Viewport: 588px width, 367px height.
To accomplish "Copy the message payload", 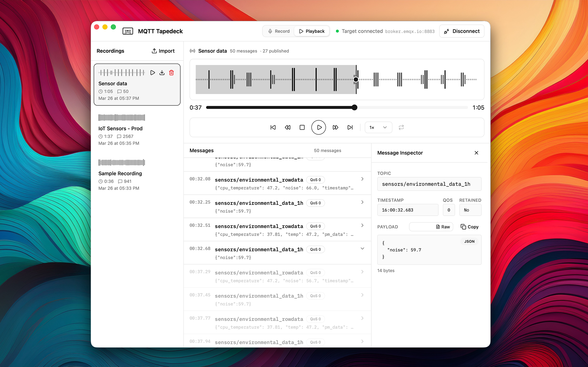I will tap(469, 227).
